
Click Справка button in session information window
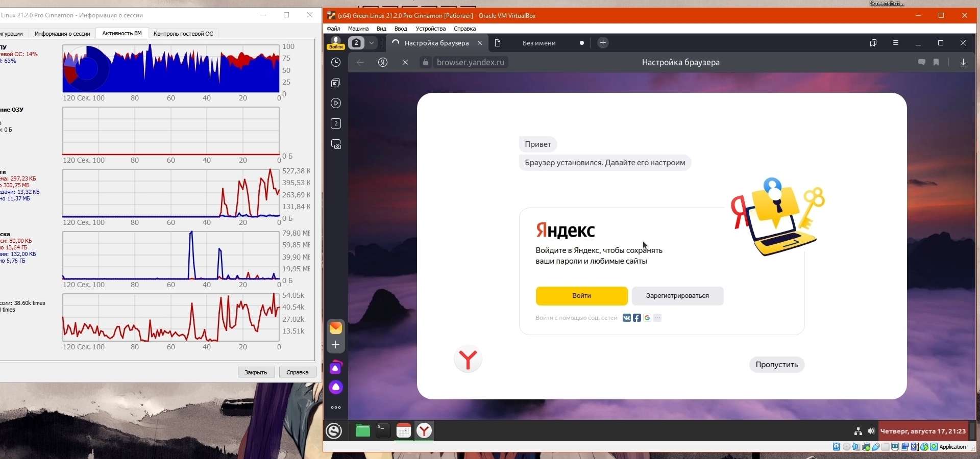[x=298, y=372]
